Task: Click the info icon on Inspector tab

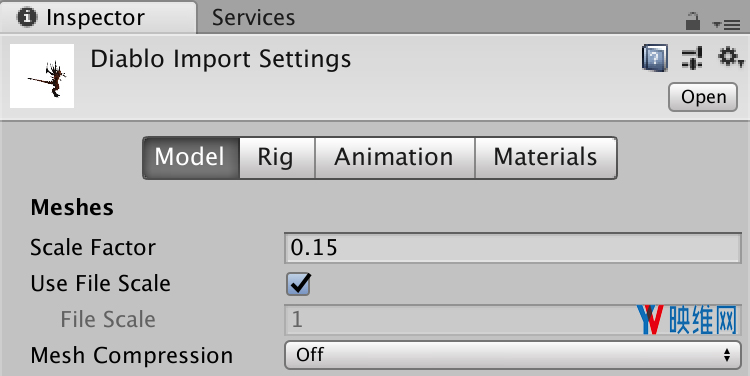Action: point(27,17)
